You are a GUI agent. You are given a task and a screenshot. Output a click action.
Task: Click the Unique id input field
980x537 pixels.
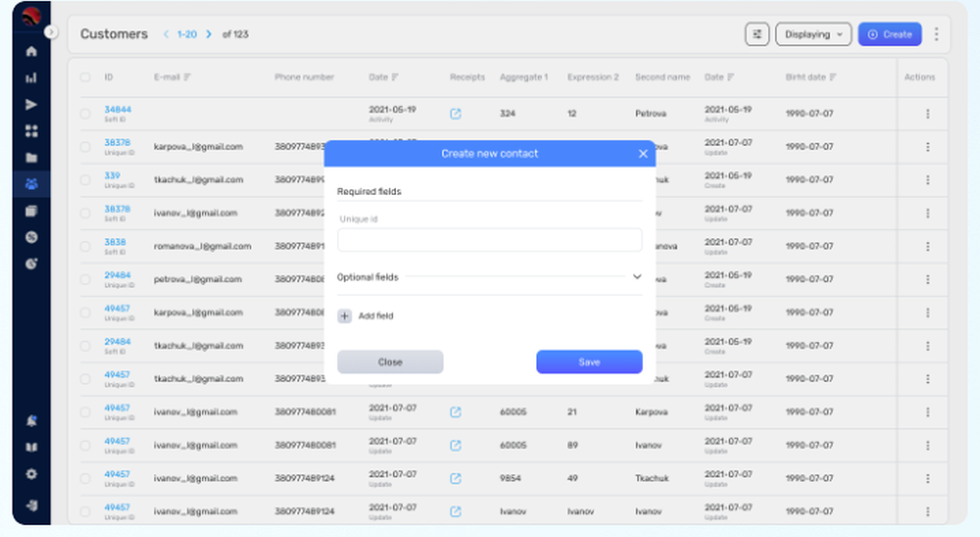click(x=489, y=240)
